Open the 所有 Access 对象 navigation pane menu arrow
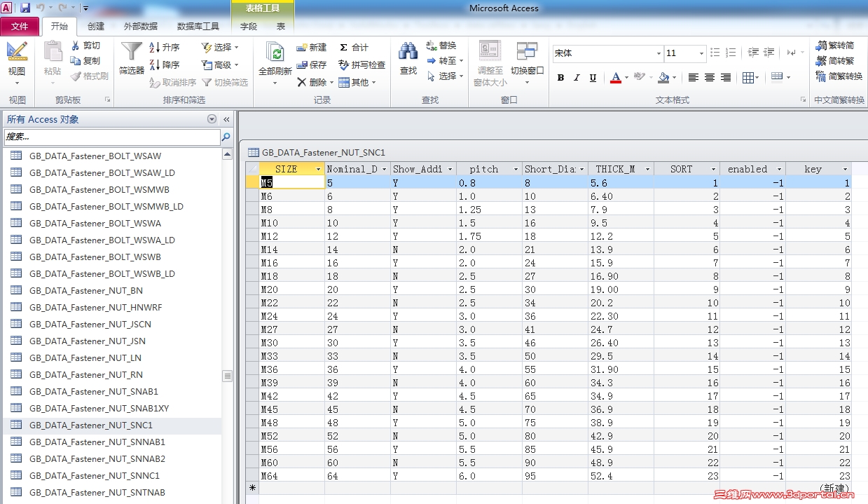 click(x=212, y=119)
